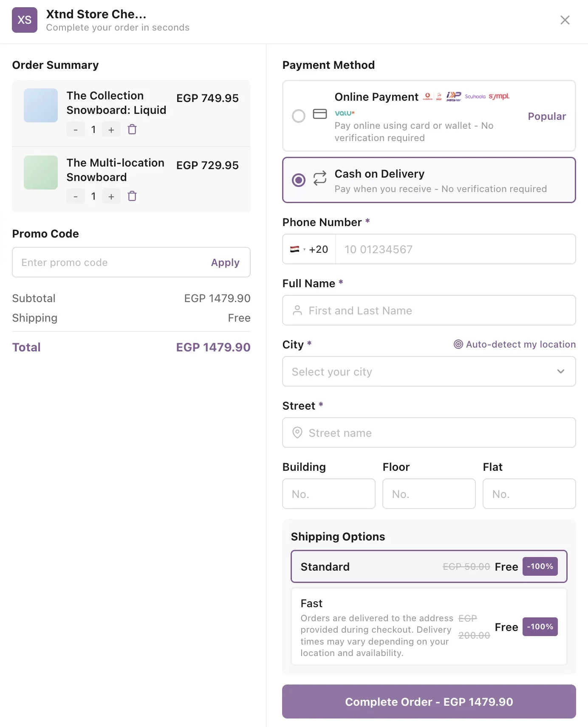Select the Cash on Delivery radio button
This screenshot has height=727, width=588.
(299, 180)
